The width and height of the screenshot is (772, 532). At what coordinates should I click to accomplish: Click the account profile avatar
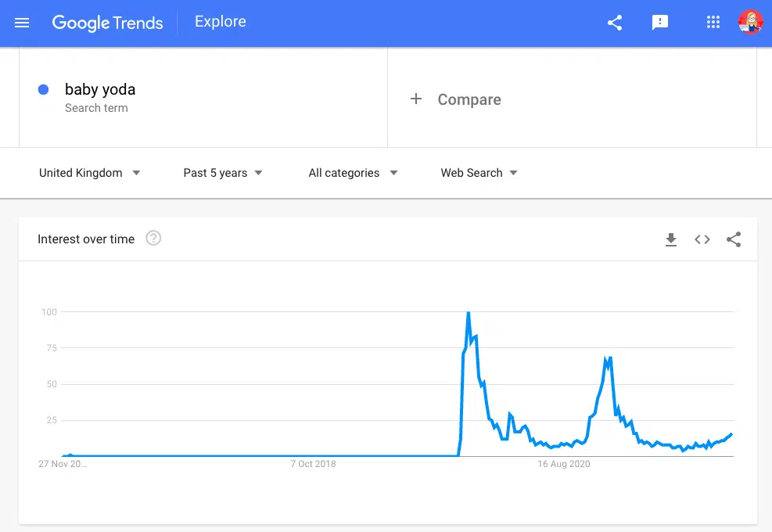click(x=750, y=23)
